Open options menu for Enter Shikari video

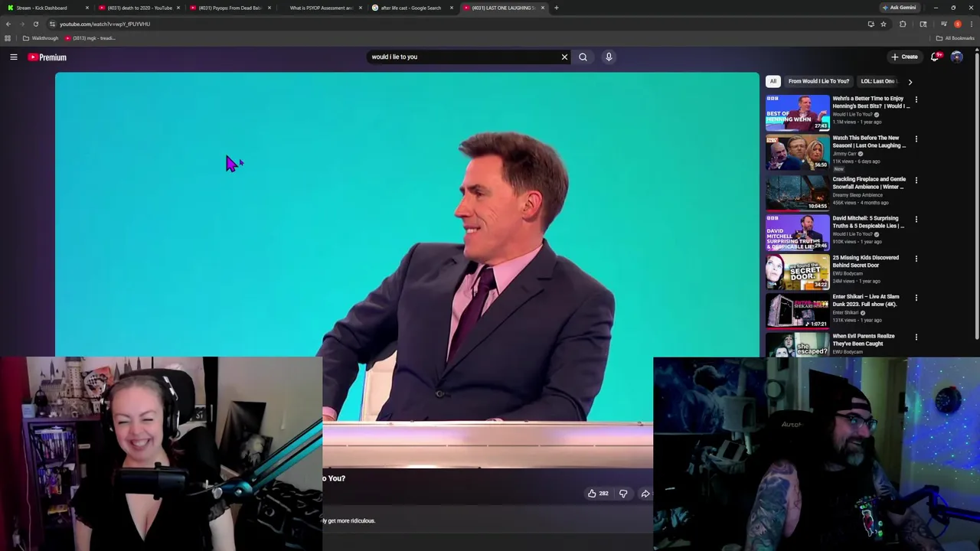click(916, 298)
